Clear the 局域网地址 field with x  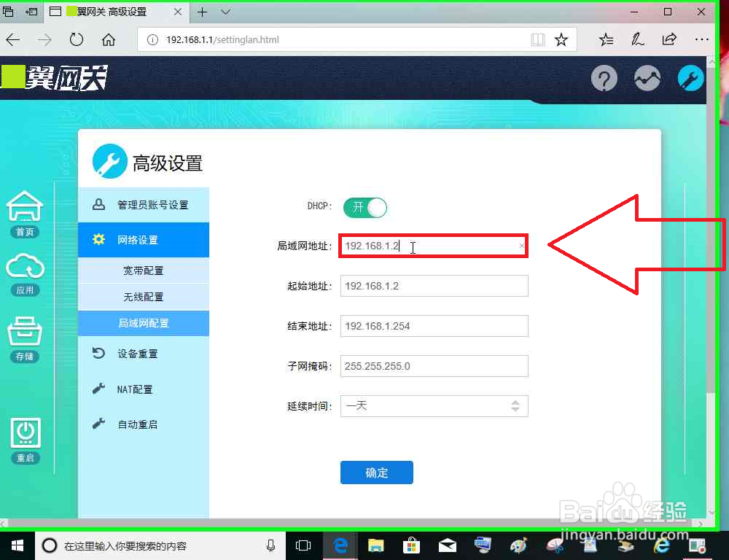coord(521,246)
